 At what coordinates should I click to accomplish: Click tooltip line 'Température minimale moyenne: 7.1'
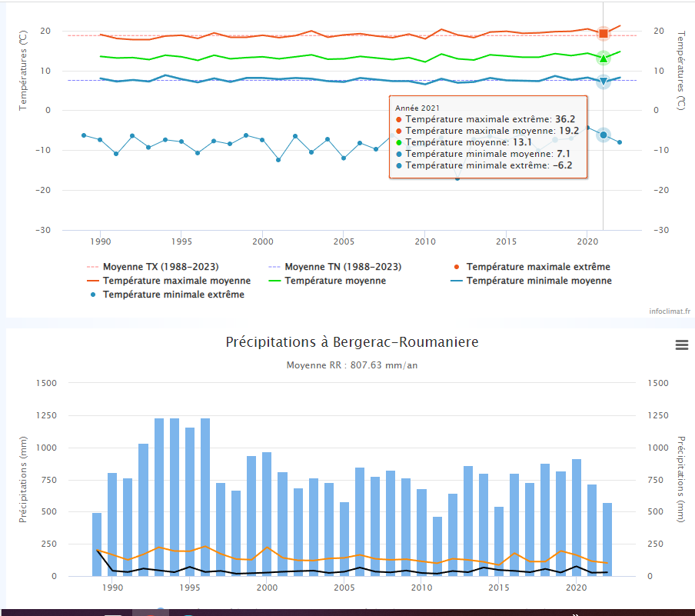[483, 154]
